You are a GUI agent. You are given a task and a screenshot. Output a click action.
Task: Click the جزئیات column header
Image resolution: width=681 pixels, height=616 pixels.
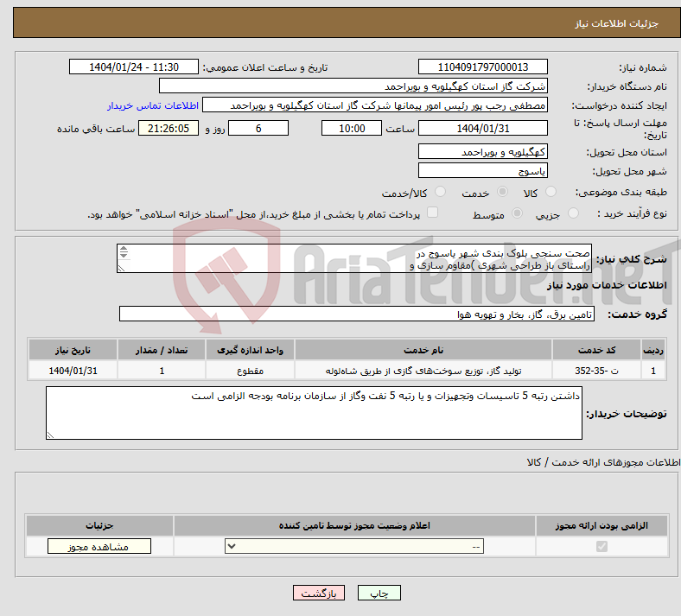(99, 525)
